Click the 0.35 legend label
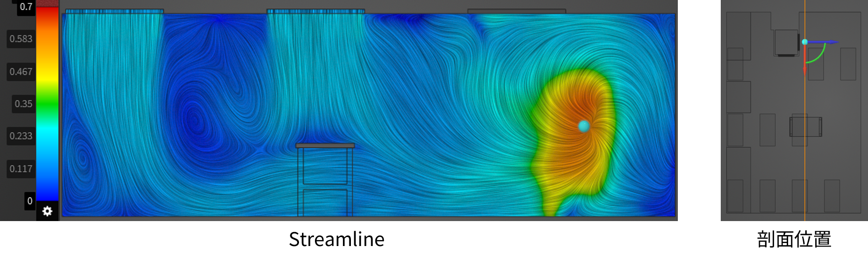868x261 pixels. point(23,104)
